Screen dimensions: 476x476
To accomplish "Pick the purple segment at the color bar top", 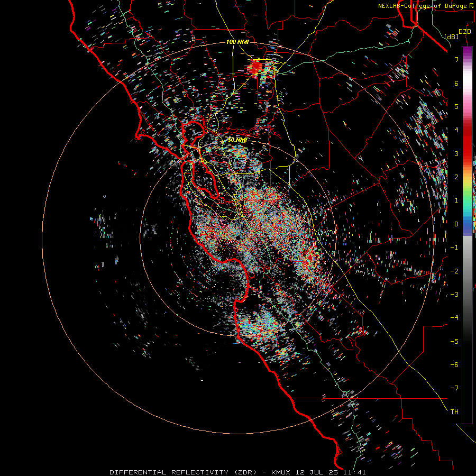I will point(467,52).
